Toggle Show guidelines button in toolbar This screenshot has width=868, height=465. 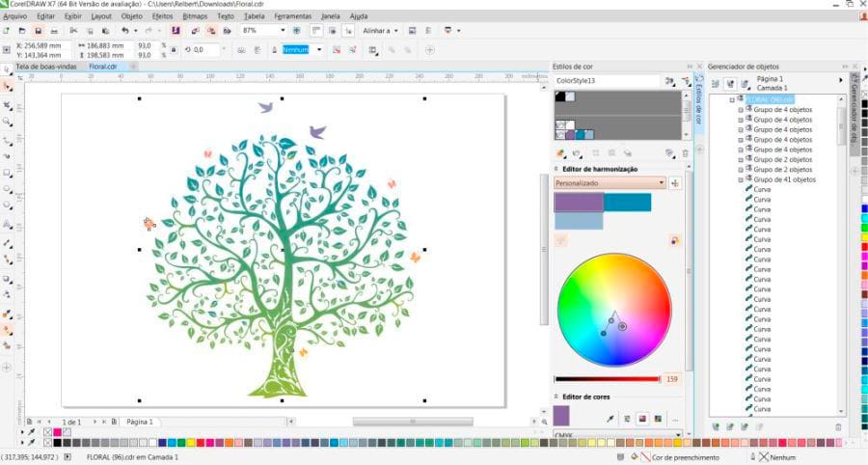pyautogui.click(x=348, y=31)
